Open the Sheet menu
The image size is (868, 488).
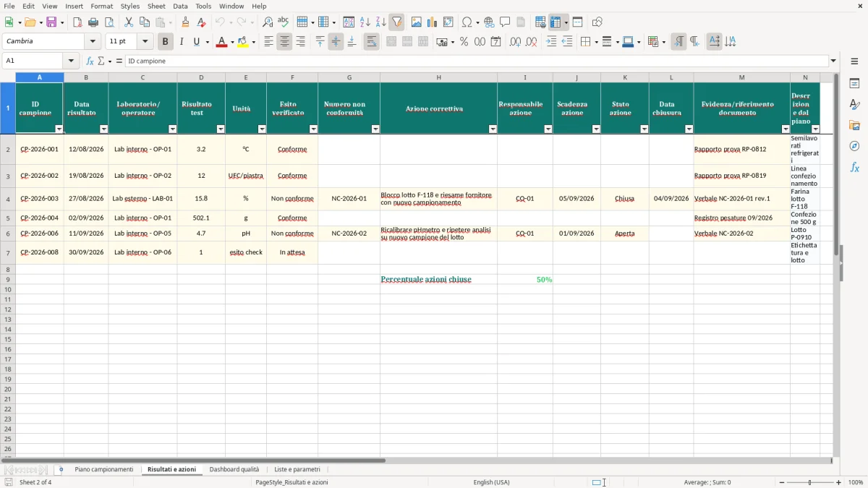click(156, 6)
